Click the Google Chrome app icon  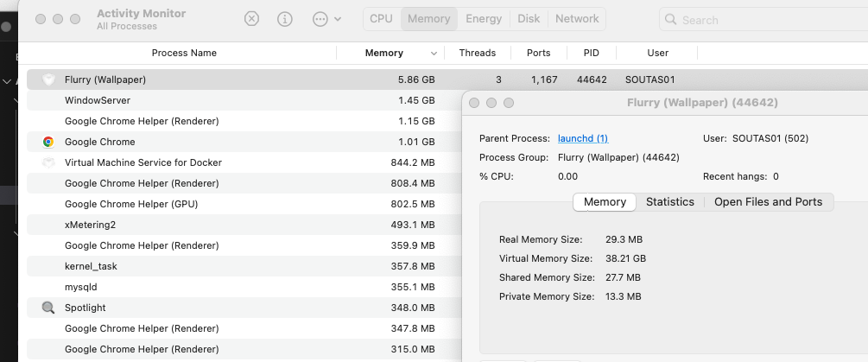coord(48,142)
